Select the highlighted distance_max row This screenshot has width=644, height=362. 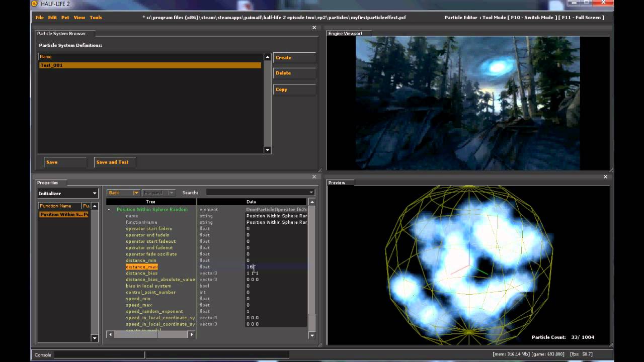(141, 266)
